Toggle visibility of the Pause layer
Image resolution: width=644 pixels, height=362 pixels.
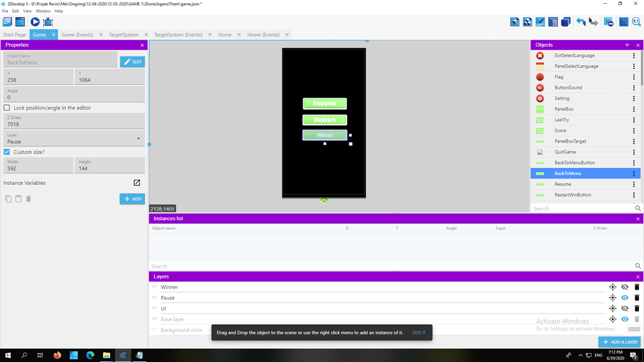tap(625, 297)
